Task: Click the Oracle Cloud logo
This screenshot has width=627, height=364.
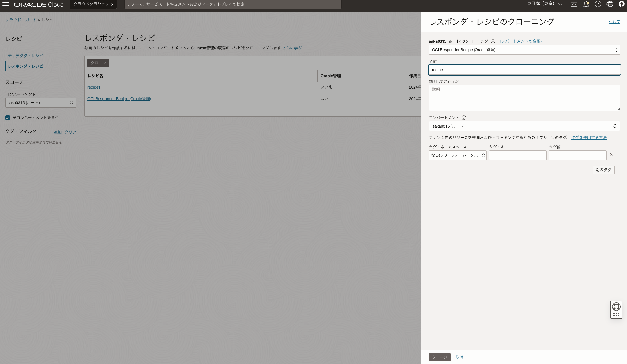Action: tap(39, 4)
